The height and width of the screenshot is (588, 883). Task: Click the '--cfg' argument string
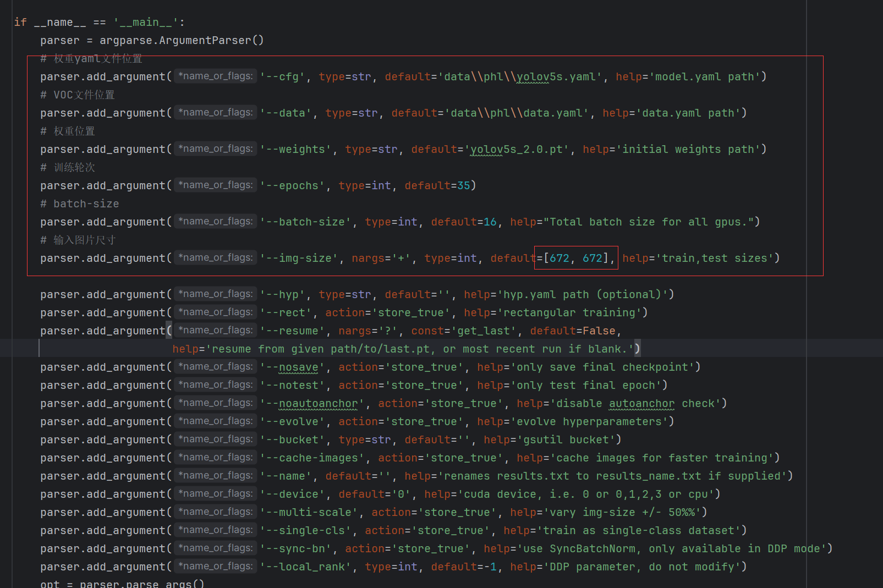[282, 76]
